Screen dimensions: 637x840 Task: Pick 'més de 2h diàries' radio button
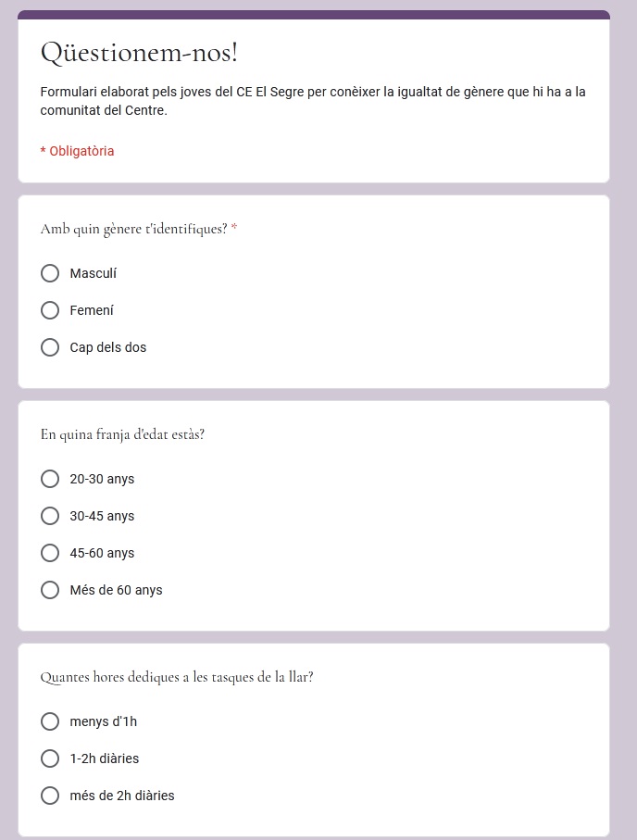pos(50,796)
